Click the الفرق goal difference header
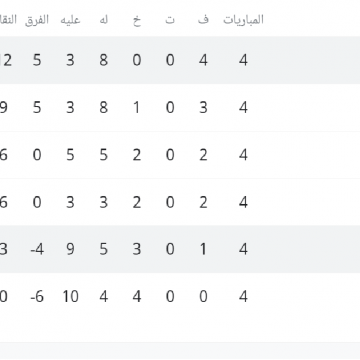The height and width of the screenshot is (360, 360). [37, 20]
